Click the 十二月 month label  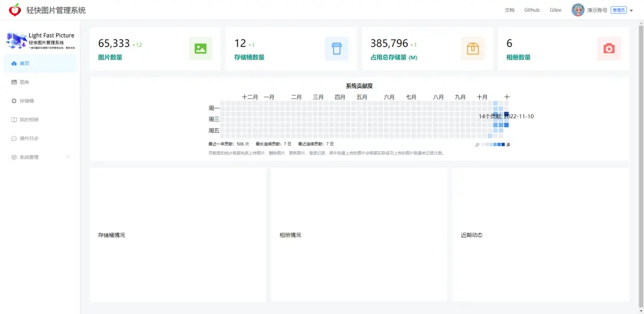click(x=250, y=97)
